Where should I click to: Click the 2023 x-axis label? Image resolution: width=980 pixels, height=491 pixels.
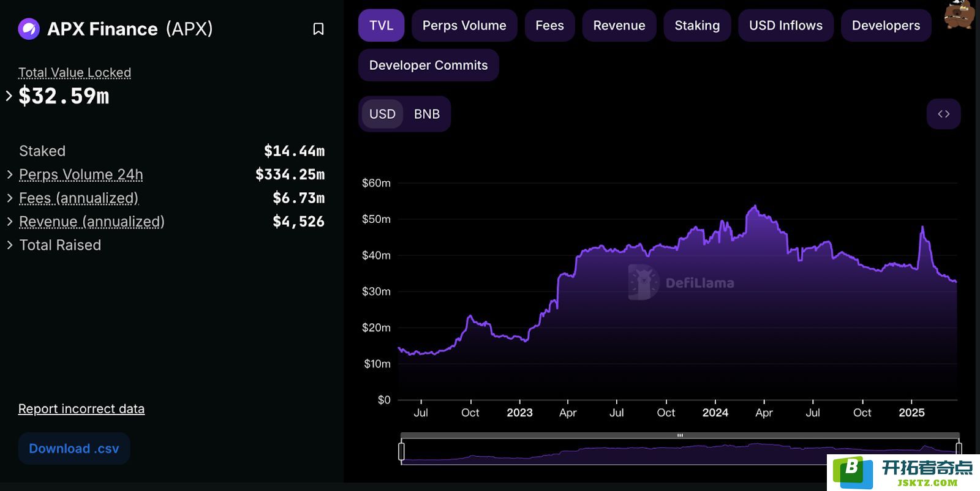pyautogui.click(x=519, y=413)
